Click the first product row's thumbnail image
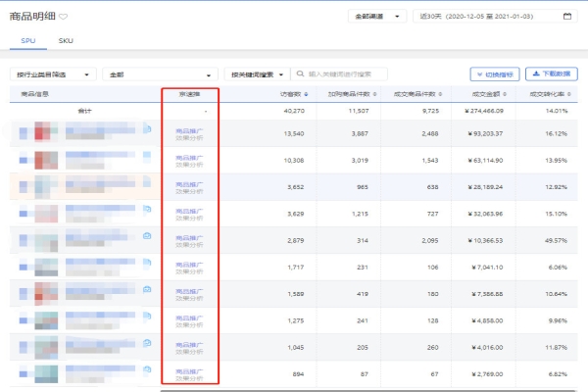 pos(43,131)
